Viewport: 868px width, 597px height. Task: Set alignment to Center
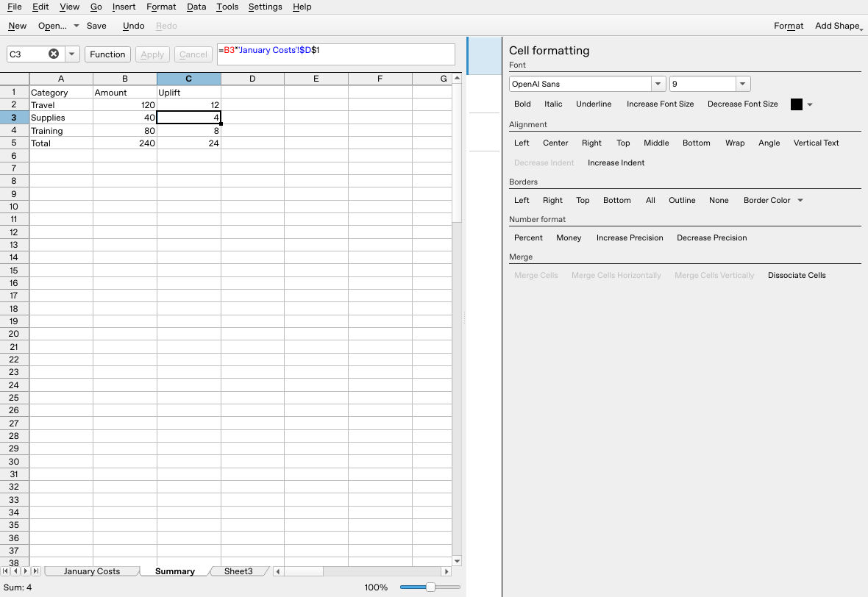coord(555,143)
